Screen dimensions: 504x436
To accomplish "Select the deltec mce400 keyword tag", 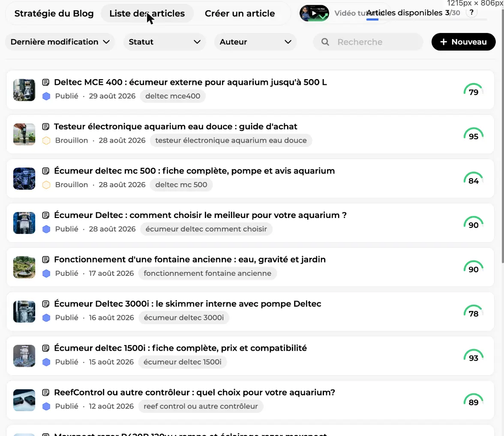I will click(173, 96).
